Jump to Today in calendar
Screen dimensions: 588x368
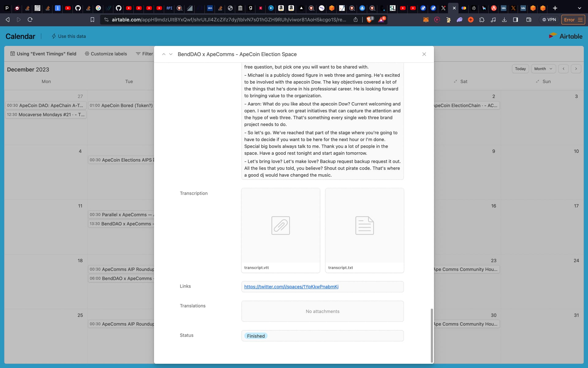pos(520,69)
